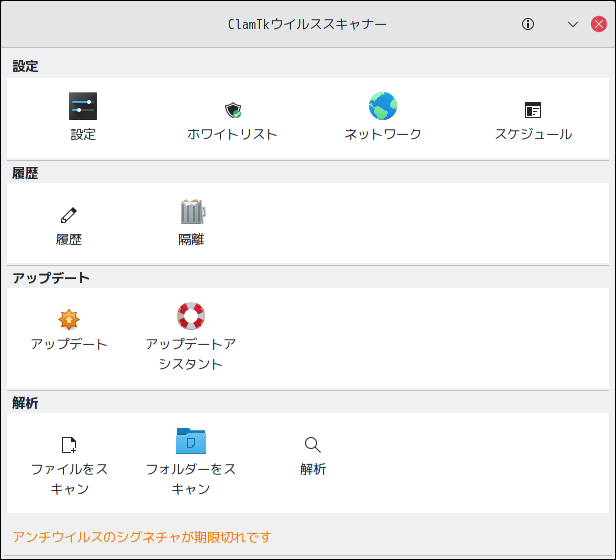Open the ホワイトリスト shield icon
This screenshot has width=616, height=560.
pyautogui.click(x=233, y=110)
